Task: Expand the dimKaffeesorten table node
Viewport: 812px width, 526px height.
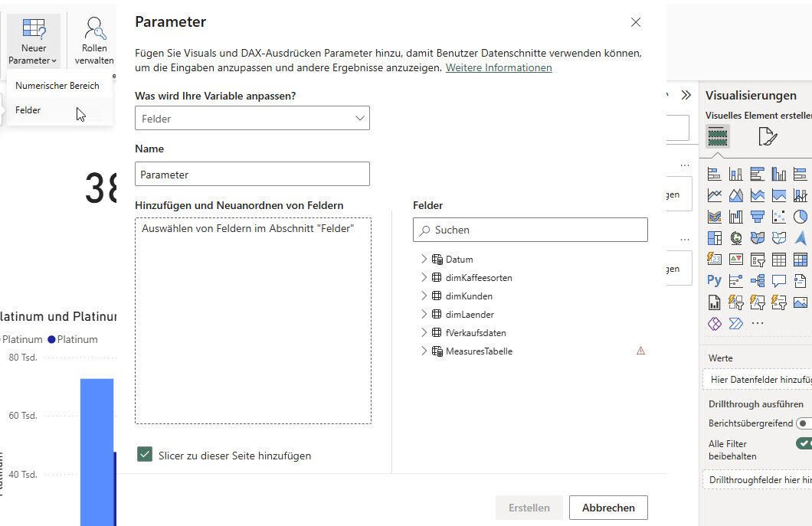Action: [424, 277]
